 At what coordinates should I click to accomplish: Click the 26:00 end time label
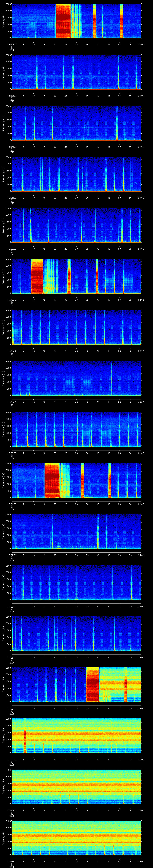141,198
